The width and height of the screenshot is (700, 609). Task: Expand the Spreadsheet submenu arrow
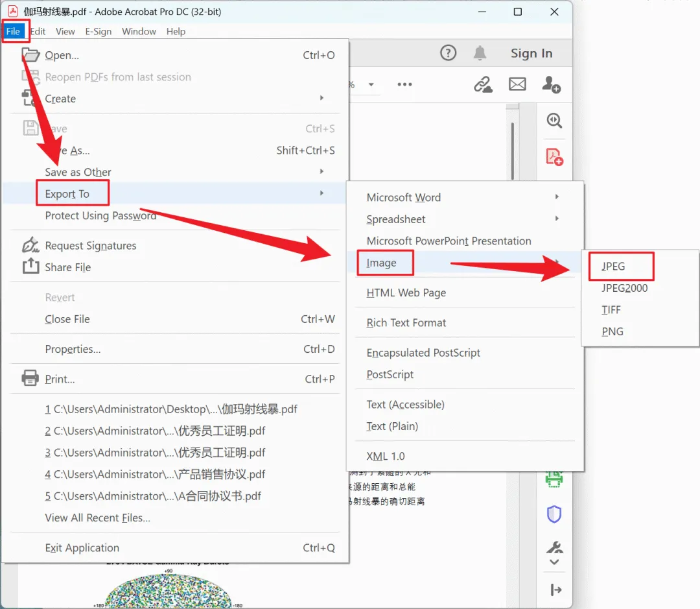point(557,219)
